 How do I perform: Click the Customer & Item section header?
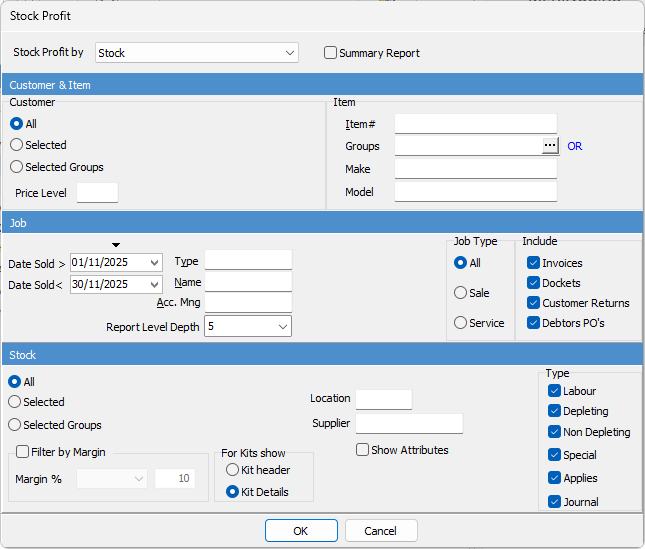322,85
